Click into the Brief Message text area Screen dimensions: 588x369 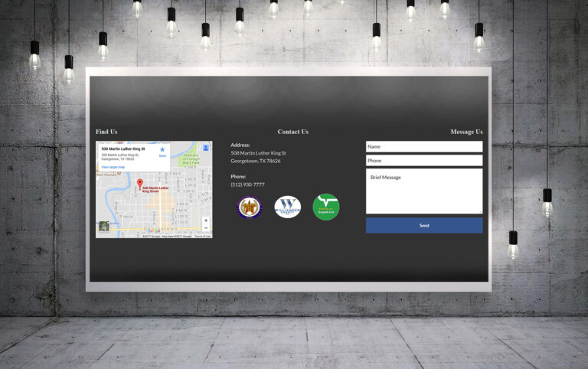point(423,191)
